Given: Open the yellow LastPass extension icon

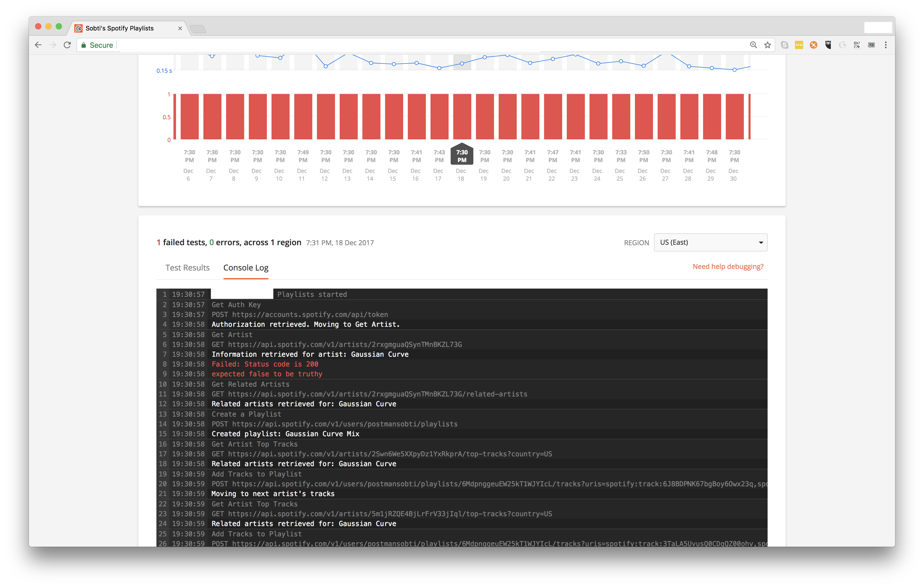Looking at the screenshot, I should (x=799, y=45).
